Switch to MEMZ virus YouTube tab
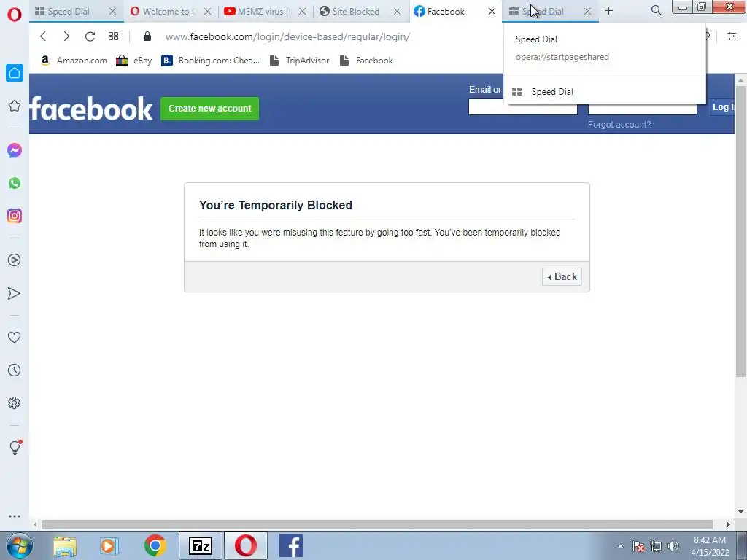The height and width of the screenshot is (560, 747). tap(260, 12)
